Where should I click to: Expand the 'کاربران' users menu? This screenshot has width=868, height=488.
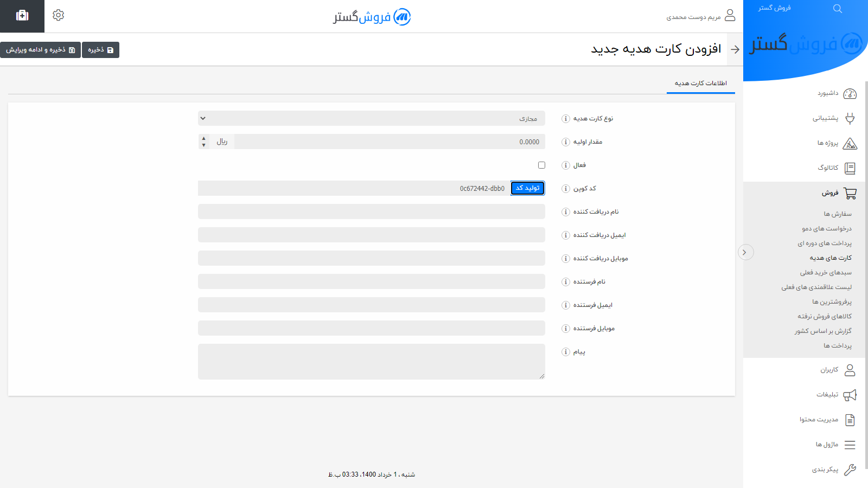pos(829,370)
